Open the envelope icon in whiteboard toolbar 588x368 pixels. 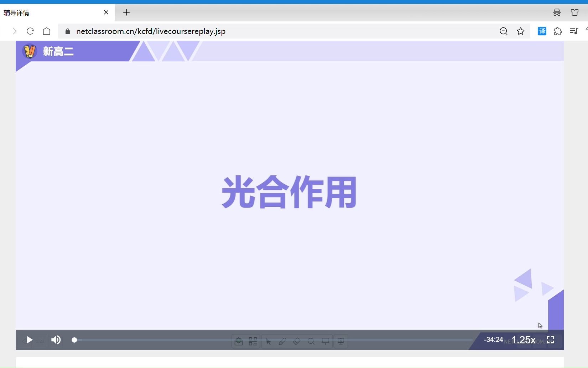click(x=239, y=342)
